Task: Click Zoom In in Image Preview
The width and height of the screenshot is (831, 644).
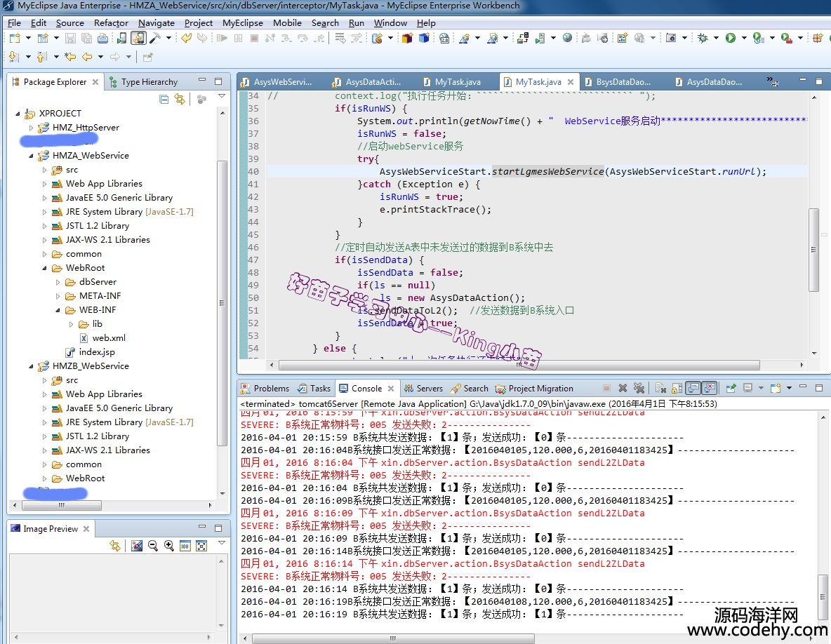Action: [x=169, y=546]
